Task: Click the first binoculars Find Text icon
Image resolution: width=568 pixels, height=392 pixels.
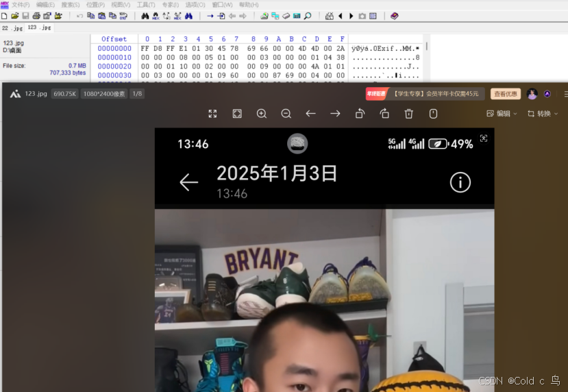Action: coord(145,16)
